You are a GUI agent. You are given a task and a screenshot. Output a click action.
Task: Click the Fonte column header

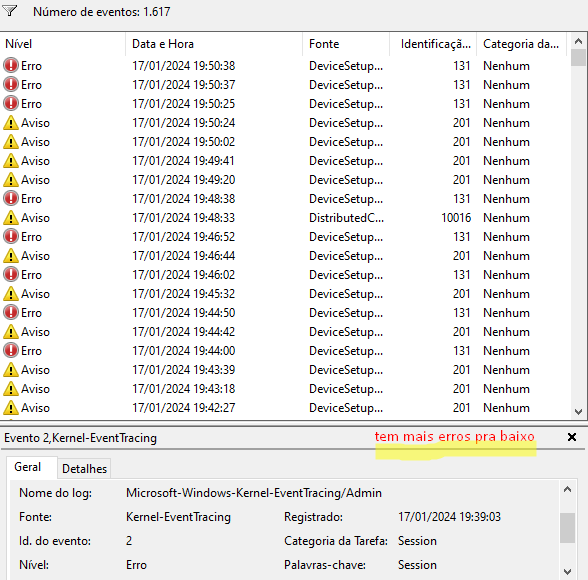(346, 44)
